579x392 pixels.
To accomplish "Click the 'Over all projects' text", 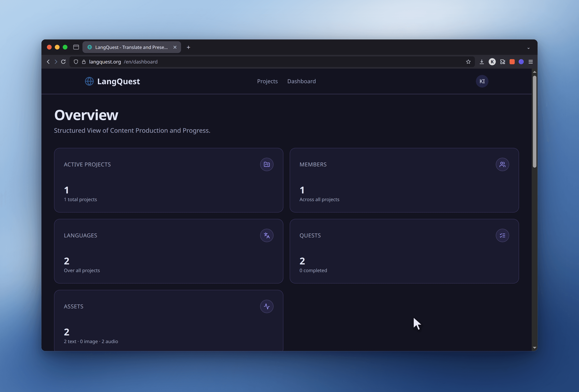I will [82, 271].
